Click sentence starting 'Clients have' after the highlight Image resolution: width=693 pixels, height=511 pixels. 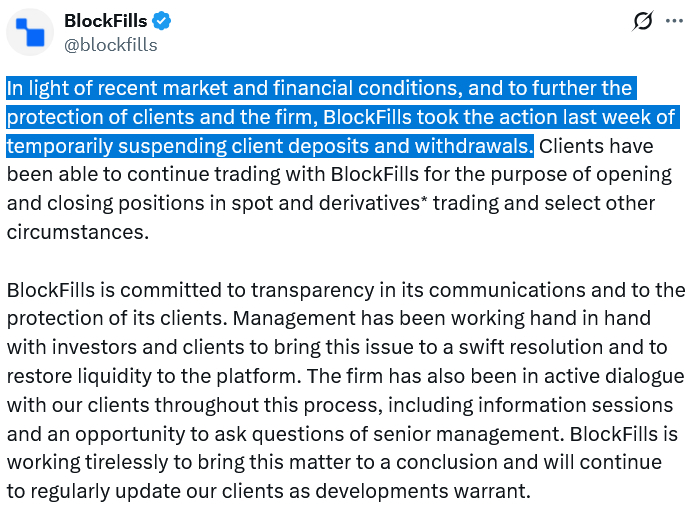coord(596,146)
